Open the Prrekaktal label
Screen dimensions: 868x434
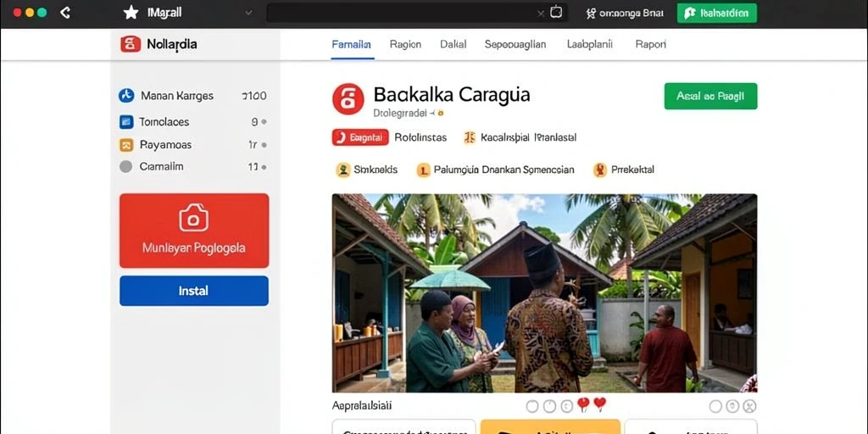tap(632, 170)
